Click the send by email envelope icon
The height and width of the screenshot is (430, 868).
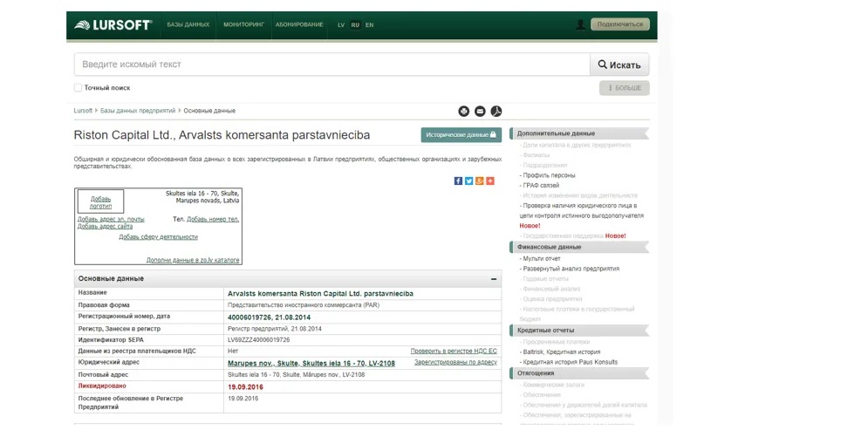click(480, 111)
